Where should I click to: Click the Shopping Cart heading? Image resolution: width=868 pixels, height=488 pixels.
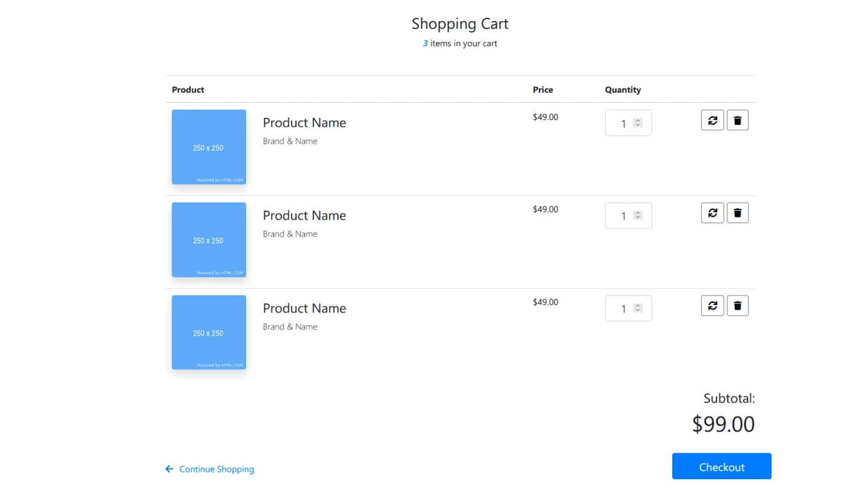click(460, 24)
